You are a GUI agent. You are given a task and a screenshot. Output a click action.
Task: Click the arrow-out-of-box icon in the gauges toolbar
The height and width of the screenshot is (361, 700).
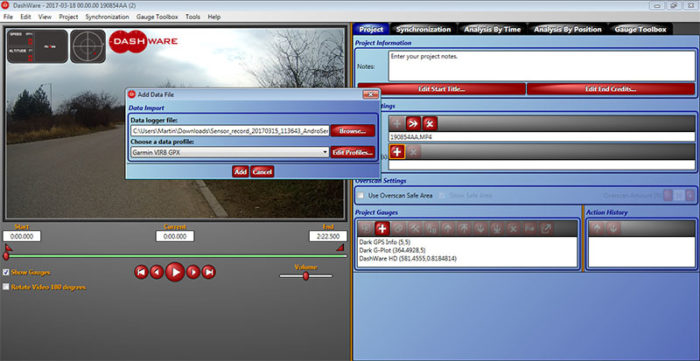[x=546, y=228]
